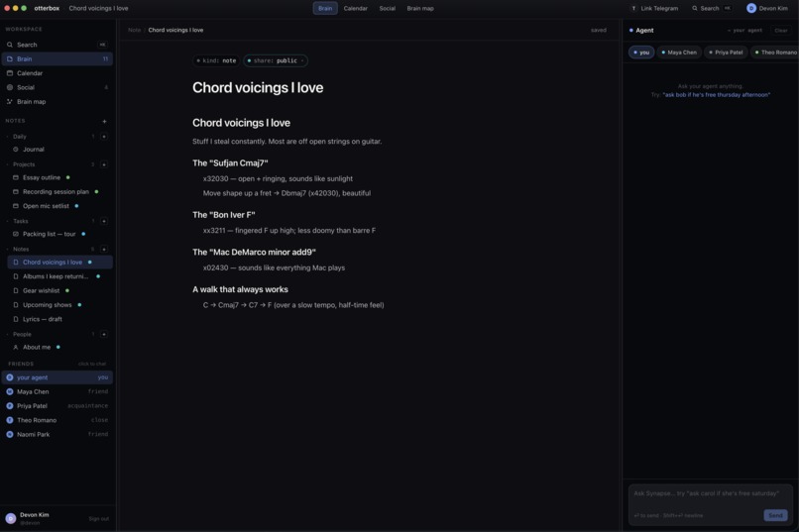
Task: Chat with Naomi Park in Friends list
Action: [x=57, y=435]
